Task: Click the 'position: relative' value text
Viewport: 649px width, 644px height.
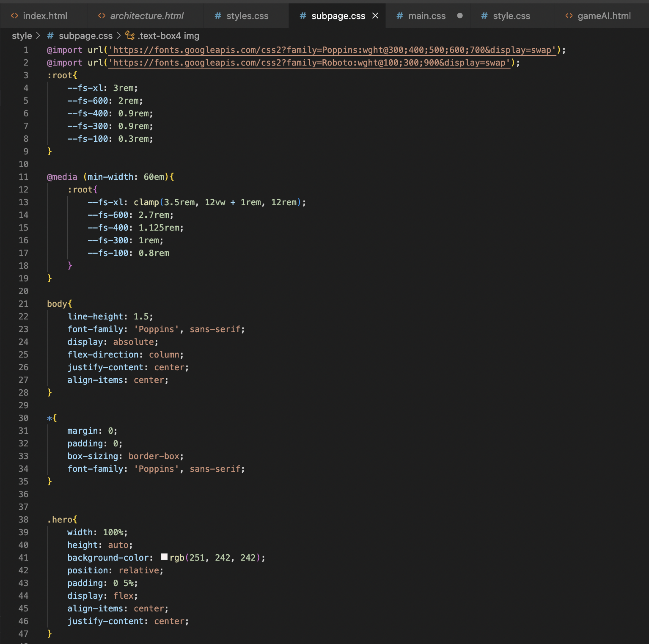Action: point(139,570)
